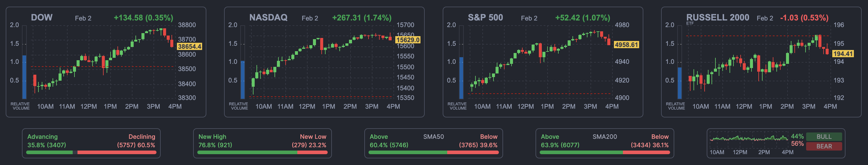Click the DOW candlestick chart
The width and height of the screenshot is (868, 165).
[x=103, y=61]
